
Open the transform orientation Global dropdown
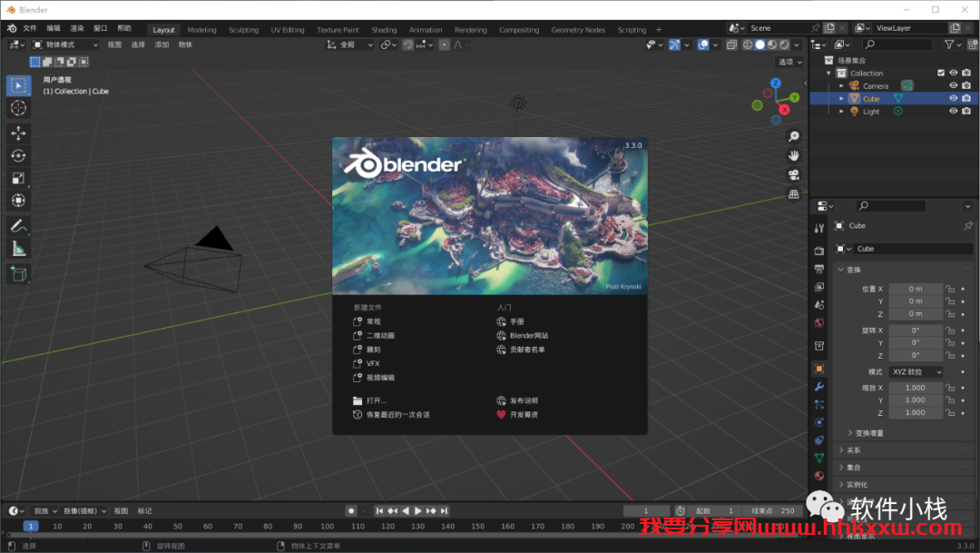pyautogui.click(x=350, y=45)
